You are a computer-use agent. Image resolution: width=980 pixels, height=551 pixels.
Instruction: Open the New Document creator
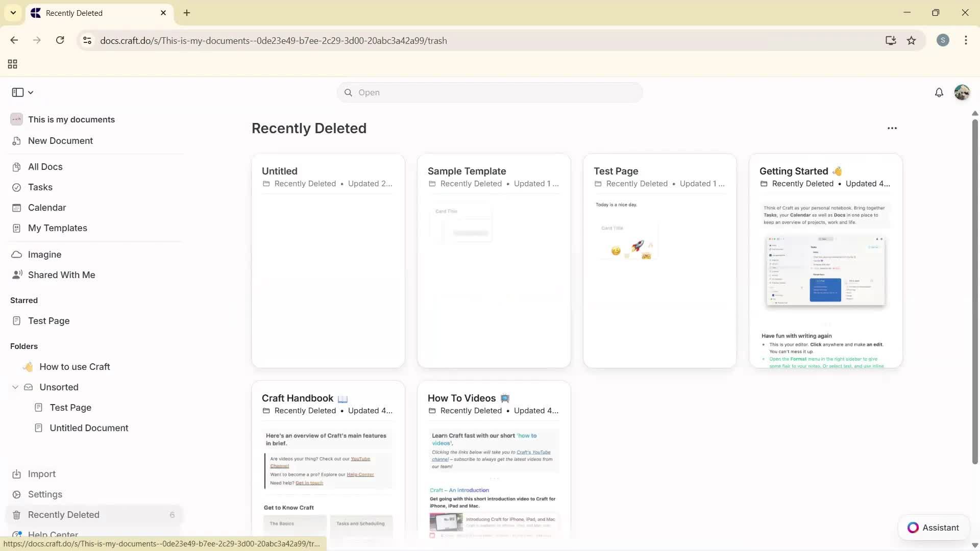pyautogui.click(x=60, y=140)
